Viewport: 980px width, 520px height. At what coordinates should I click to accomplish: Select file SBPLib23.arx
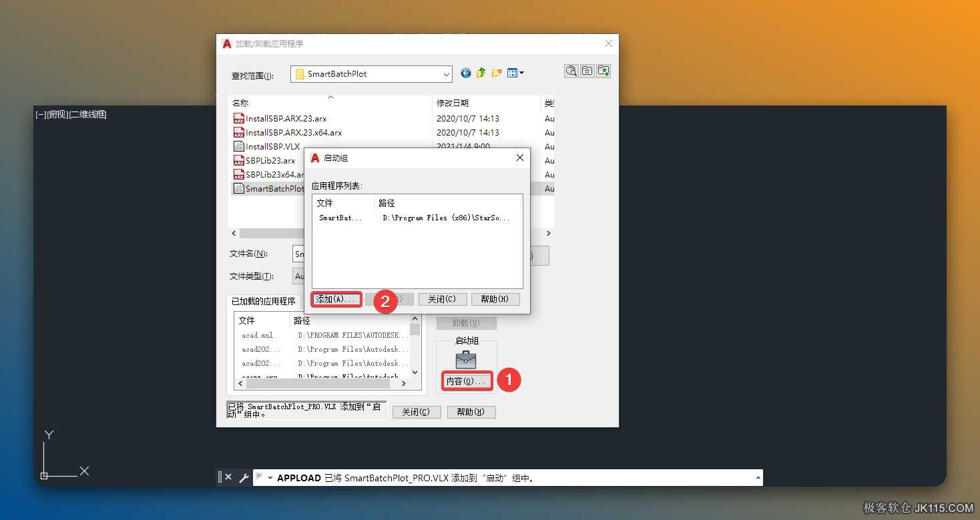point(264,160)
